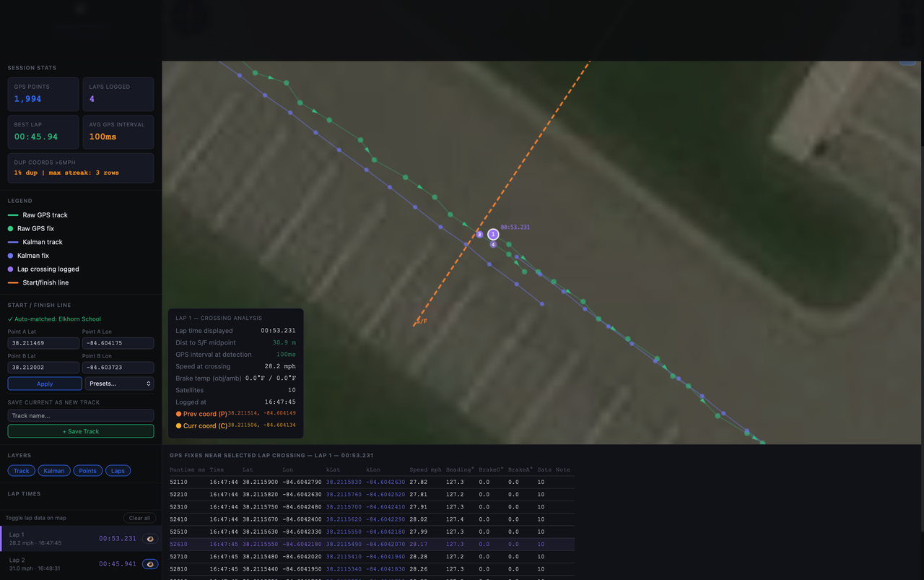Toggle the Points layer pill

pos(88,471)
